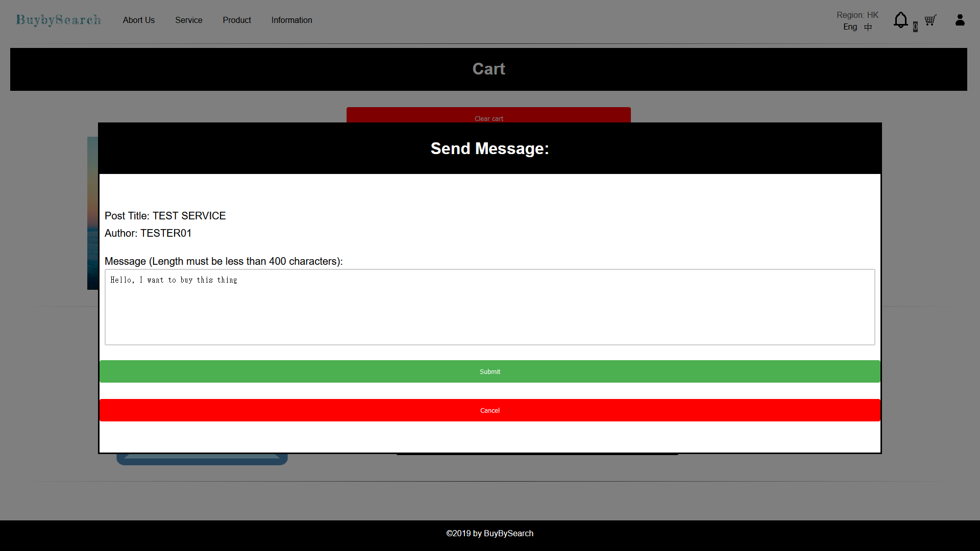Viewport: 980px width, 551px height.
Task: Click the ©2019 by BuyBySearch footer text
Action: click(x=489, y=533)
